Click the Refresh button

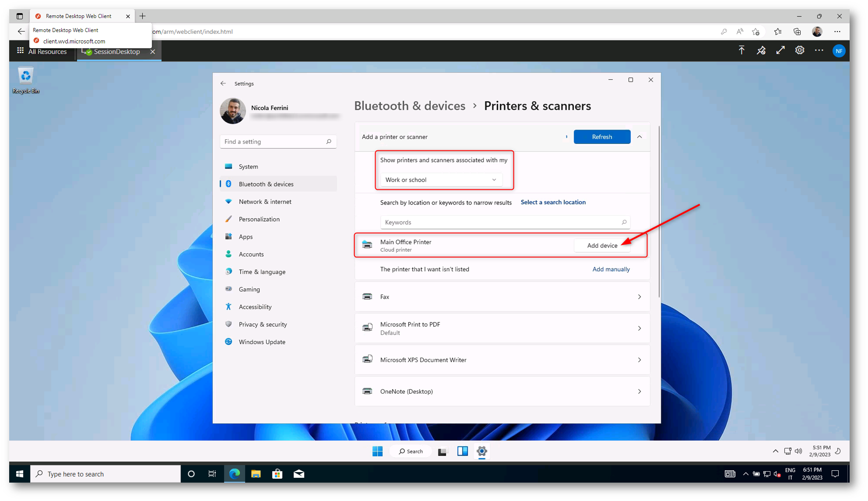602,137
